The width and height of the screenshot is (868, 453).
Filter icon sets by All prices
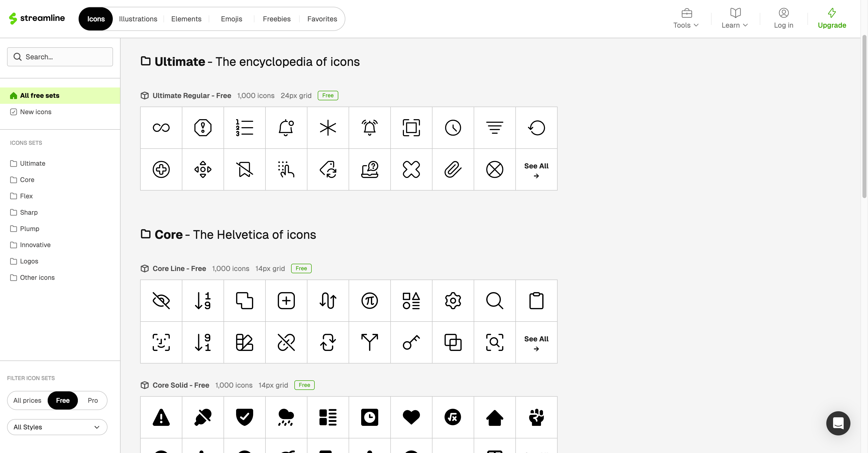coord(27,400)
